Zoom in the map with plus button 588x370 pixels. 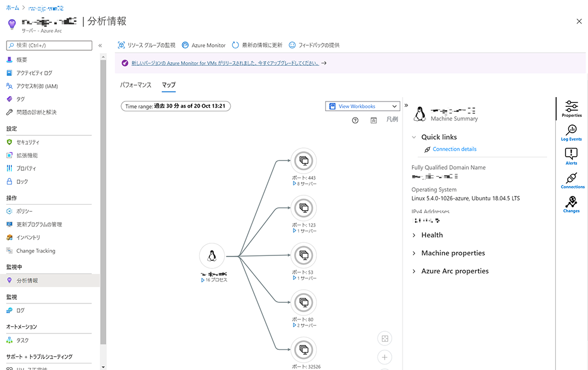pyautogui.click(x=385, y=357)
